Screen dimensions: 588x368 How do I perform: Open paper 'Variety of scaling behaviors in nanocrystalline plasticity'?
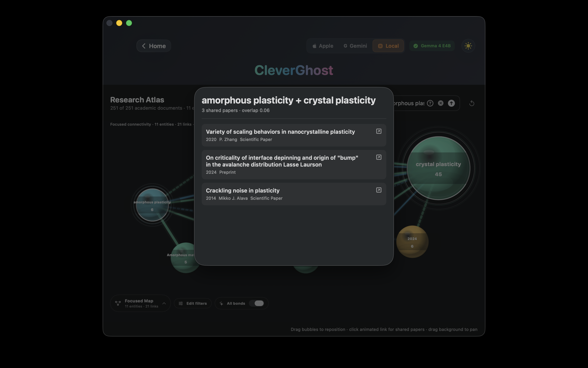(294, 135)
